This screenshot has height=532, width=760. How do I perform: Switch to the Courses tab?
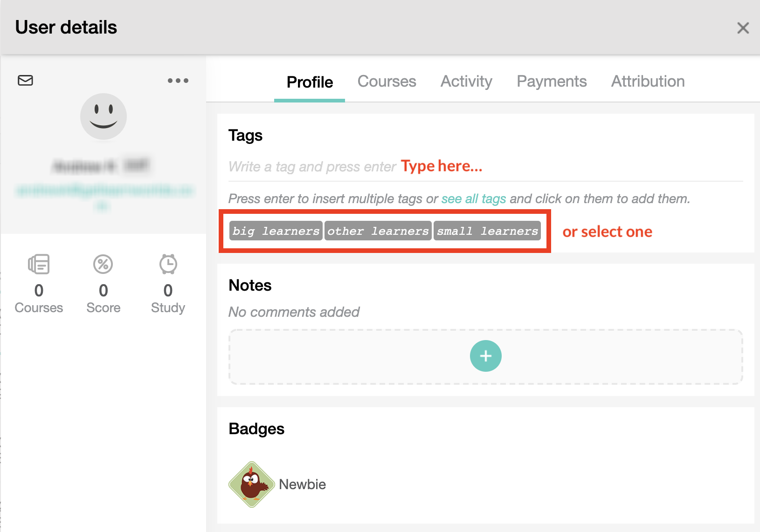387,81
